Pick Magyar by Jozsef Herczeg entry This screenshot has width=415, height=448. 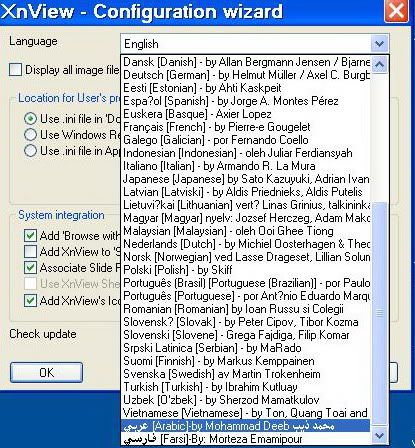[x=246, y=218]
